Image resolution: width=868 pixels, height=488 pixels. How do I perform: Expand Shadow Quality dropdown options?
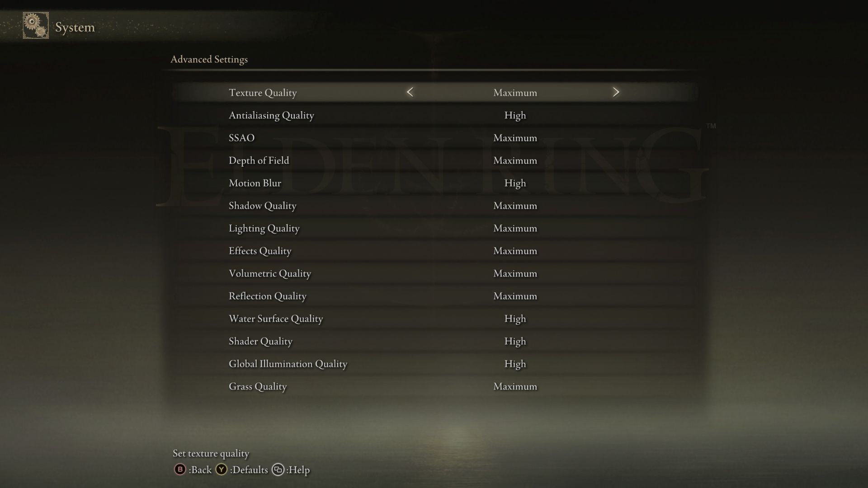click(515, 206)
